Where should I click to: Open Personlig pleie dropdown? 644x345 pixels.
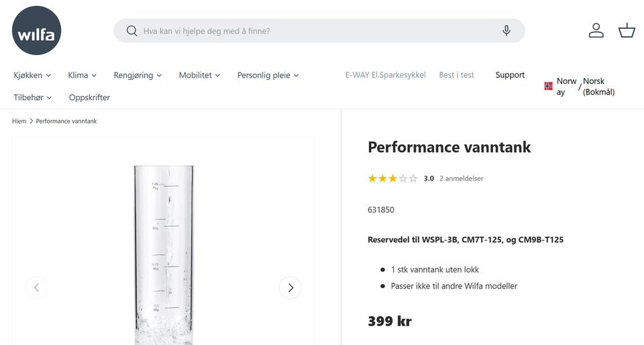(x=268, y=75)
